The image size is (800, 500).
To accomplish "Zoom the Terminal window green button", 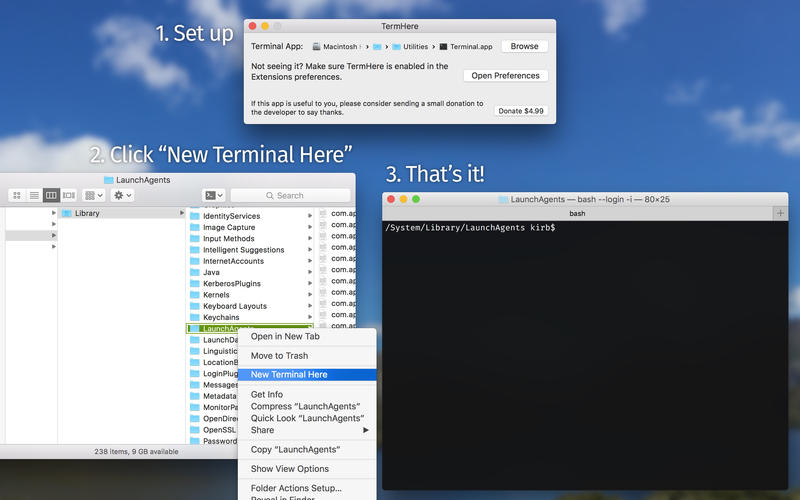I will click(x=416, y=199).
